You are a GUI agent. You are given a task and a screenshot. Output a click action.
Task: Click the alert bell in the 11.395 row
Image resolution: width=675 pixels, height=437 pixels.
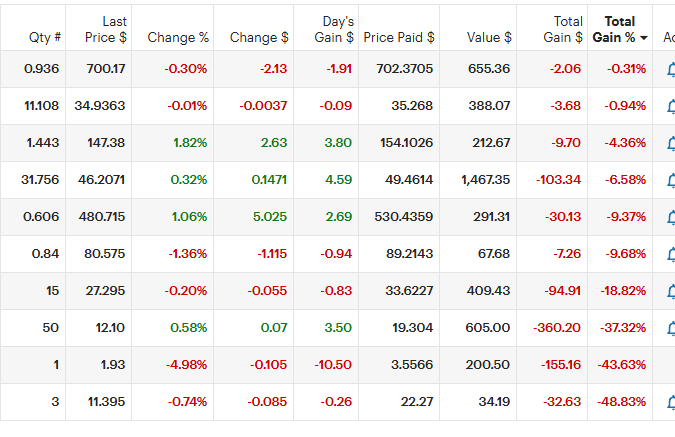click(671, 403)
